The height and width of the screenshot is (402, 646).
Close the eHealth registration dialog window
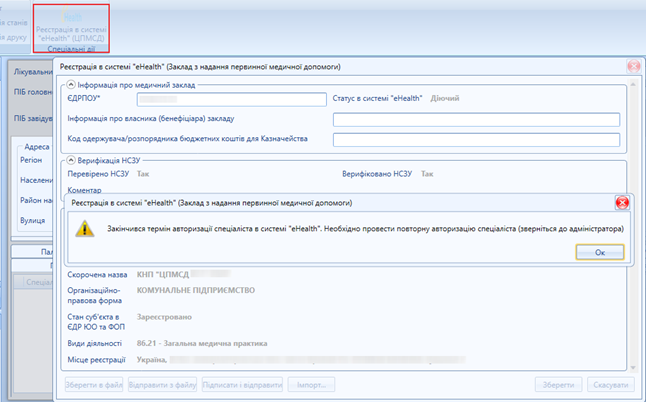tap(634, 66)
